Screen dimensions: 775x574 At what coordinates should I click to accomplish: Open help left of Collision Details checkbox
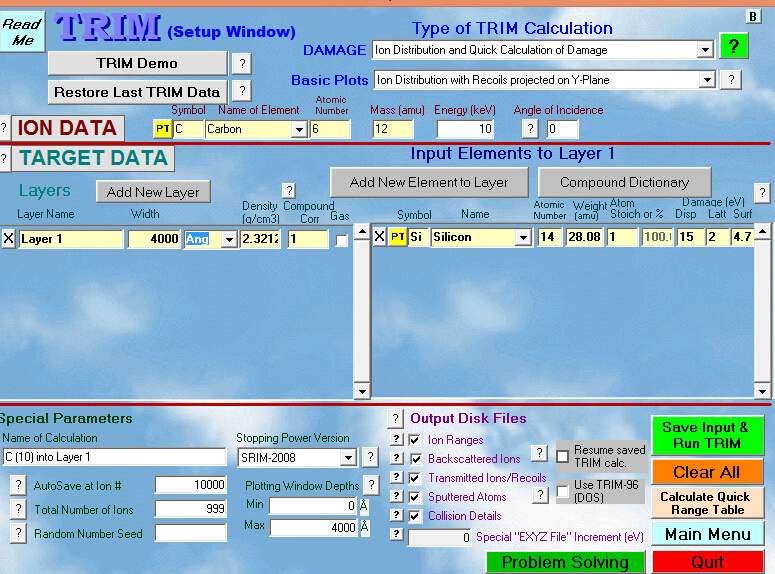[x=396, y=515]
